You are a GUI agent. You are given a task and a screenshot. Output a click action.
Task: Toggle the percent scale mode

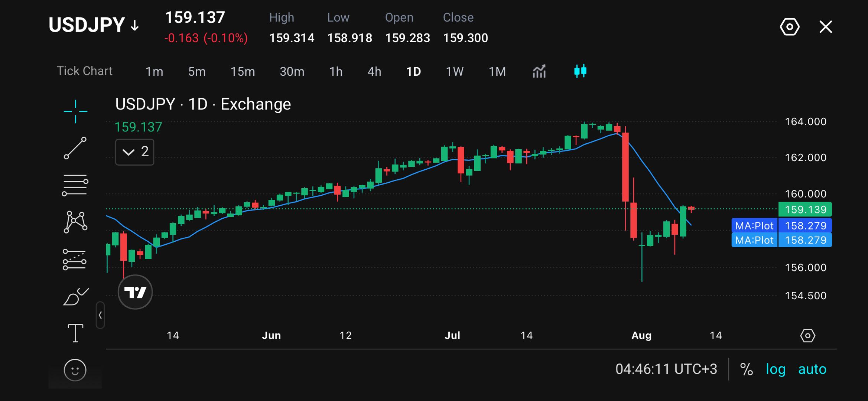pos(746,369)
